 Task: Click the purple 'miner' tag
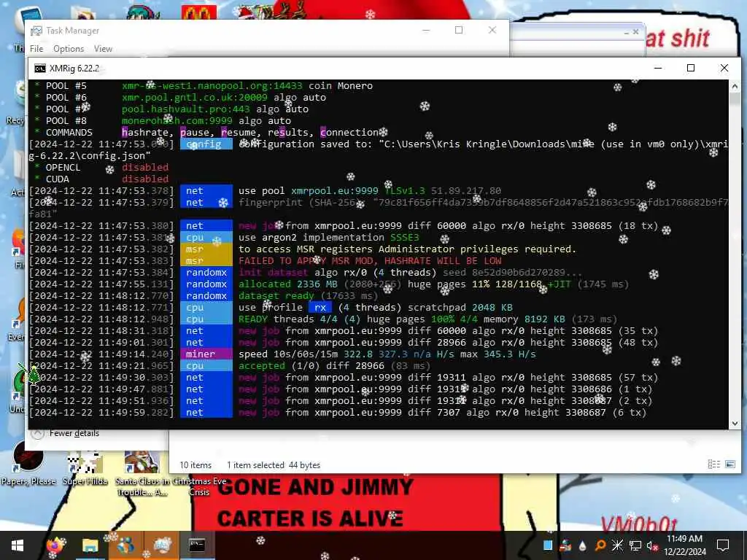pyautogui.click(x=206, y=354)
